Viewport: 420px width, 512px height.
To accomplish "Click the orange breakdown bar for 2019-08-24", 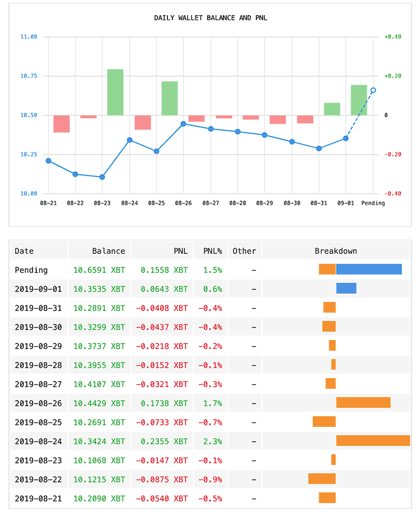I will tap(374, 440).
